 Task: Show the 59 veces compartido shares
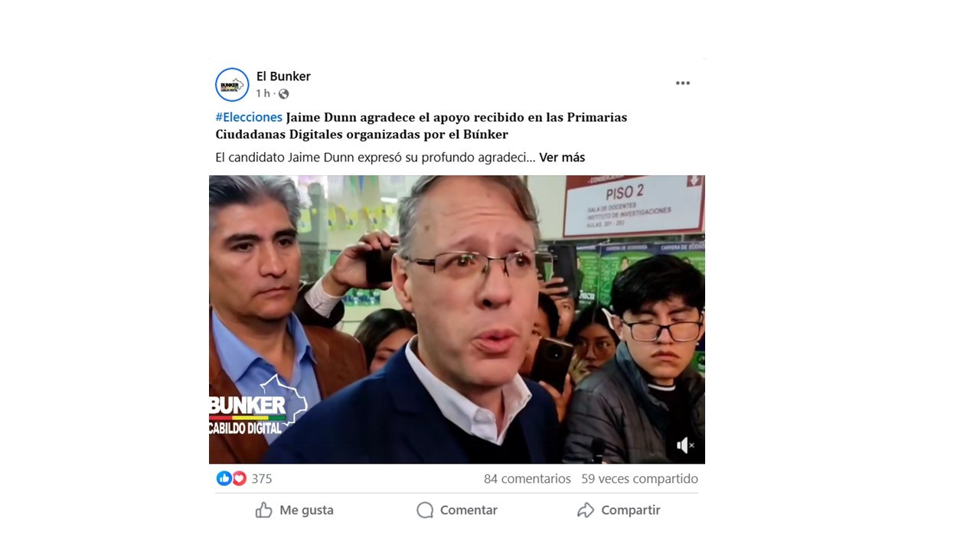(x=639, y=478)
